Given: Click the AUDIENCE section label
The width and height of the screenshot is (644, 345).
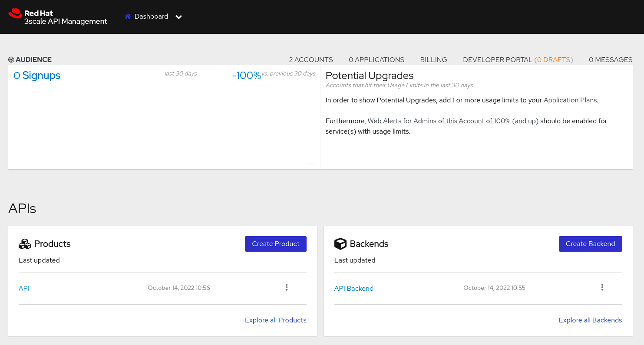Looking at the screenshot, I should (x=33, y=60).
